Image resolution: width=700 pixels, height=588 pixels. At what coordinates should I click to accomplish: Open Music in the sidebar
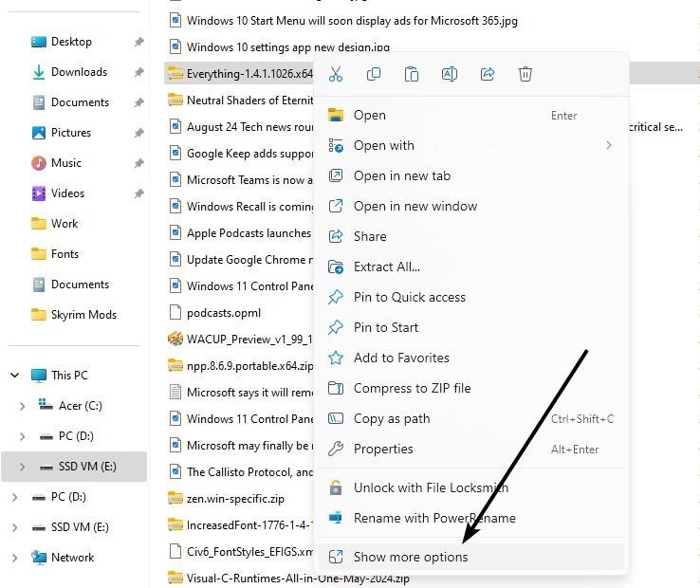66,163
